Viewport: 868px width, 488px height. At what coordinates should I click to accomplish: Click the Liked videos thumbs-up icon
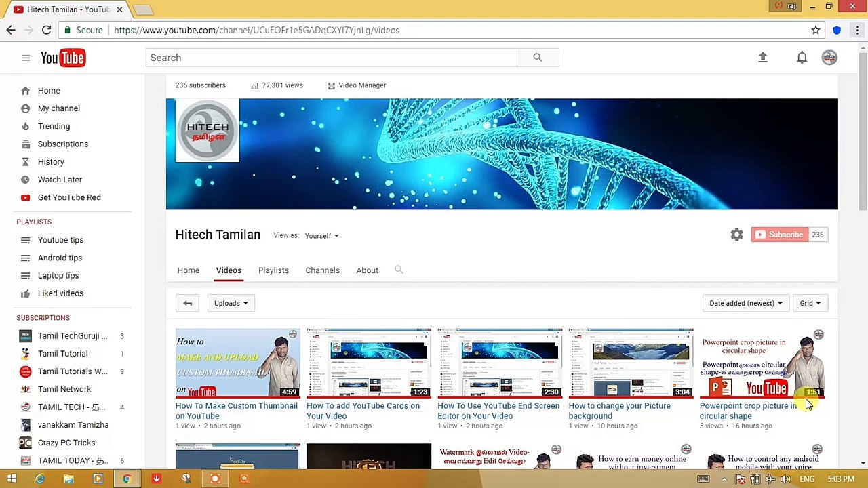click(x=25, y=293)
